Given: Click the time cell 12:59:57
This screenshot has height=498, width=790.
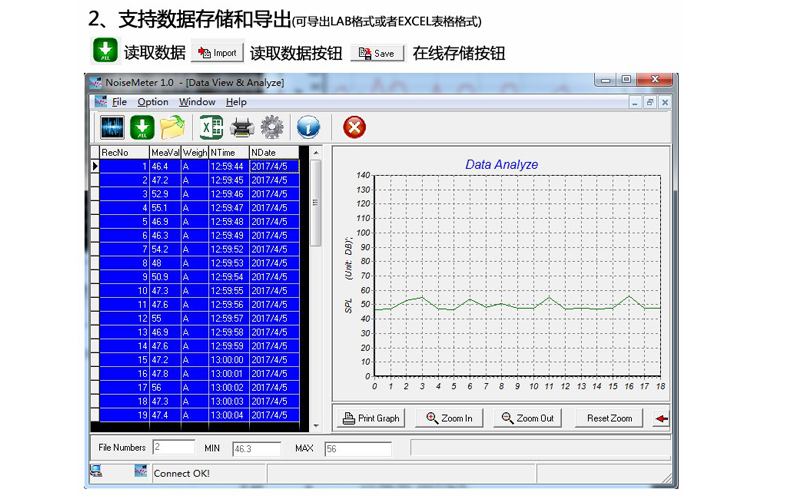Looking at the screenshot, I should (229, 318).
